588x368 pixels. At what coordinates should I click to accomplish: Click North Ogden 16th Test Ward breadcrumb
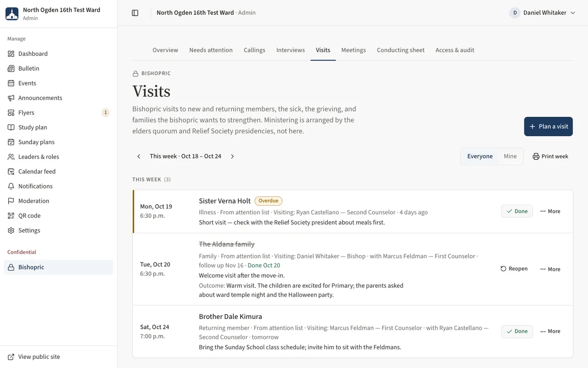195,13
